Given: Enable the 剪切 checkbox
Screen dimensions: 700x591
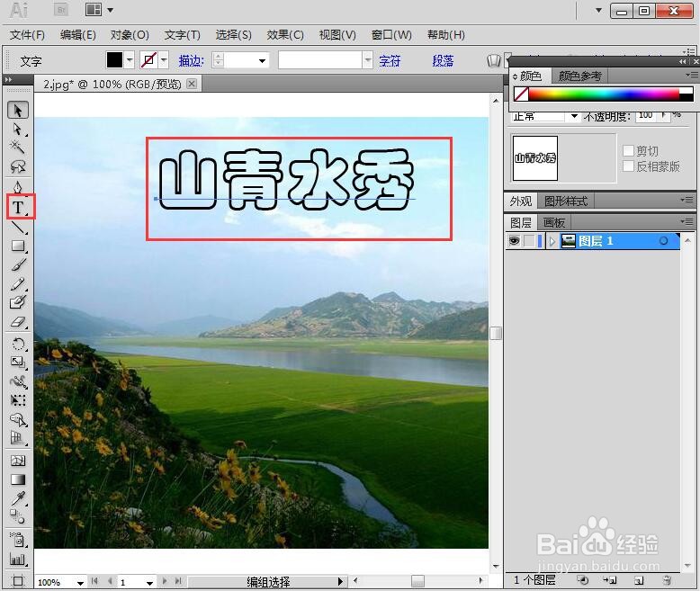Looking at the screenshot, I should click(x=628, y=150).
